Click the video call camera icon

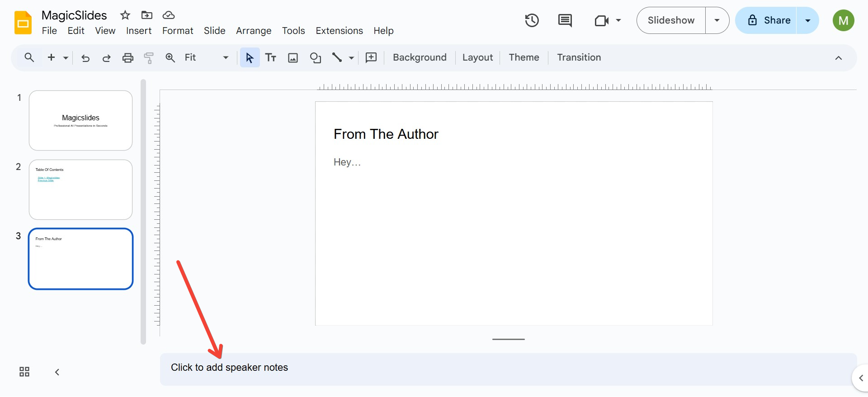click(x=601, y=20)
